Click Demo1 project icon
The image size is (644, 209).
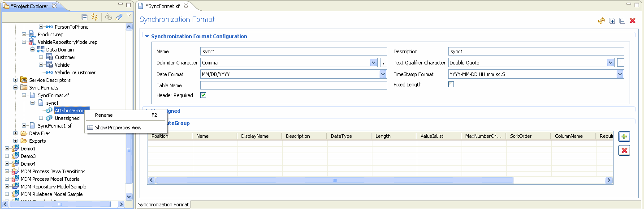(x=15, y=149)
